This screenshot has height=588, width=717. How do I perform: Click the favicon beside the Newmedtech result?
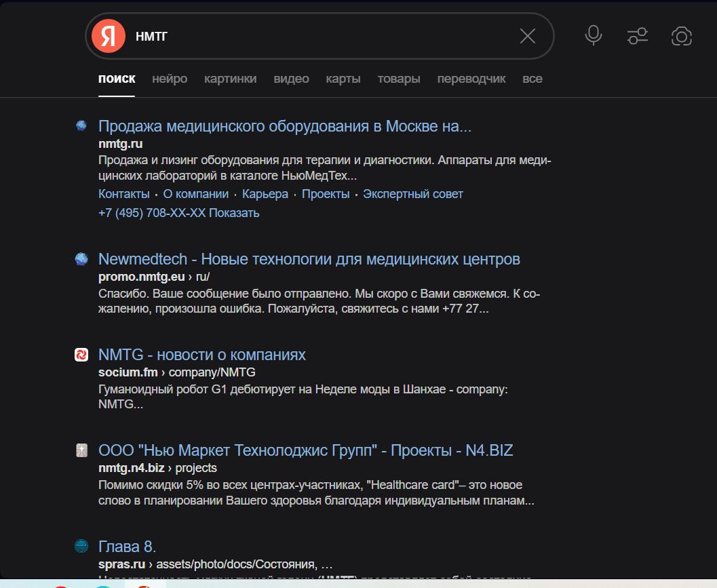[x=81, y=259]
